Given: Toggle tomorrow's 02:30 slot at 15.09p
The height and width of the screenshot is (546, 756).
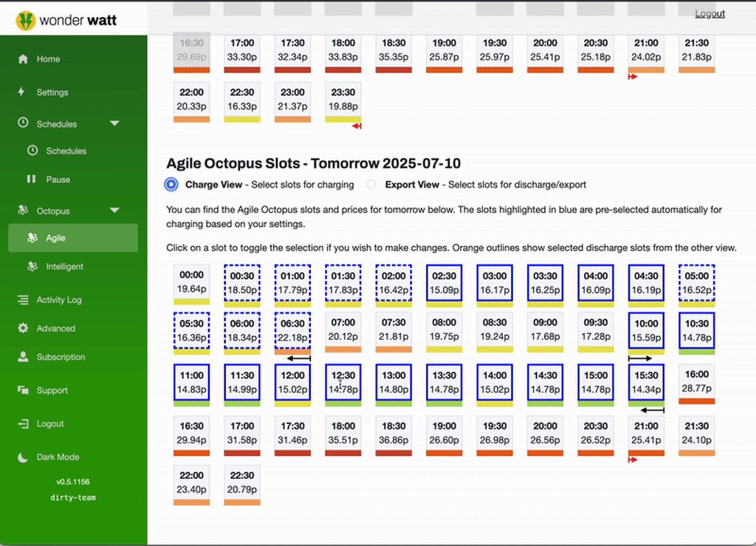Looking at the screenshot, I should click(x=444, y=283).
